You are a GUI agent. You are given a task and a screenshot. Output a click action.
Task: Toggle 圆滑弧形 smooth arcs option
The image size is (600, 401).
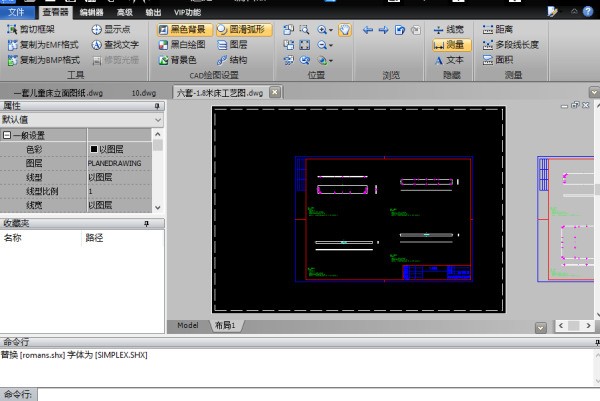tap(242, 30)
